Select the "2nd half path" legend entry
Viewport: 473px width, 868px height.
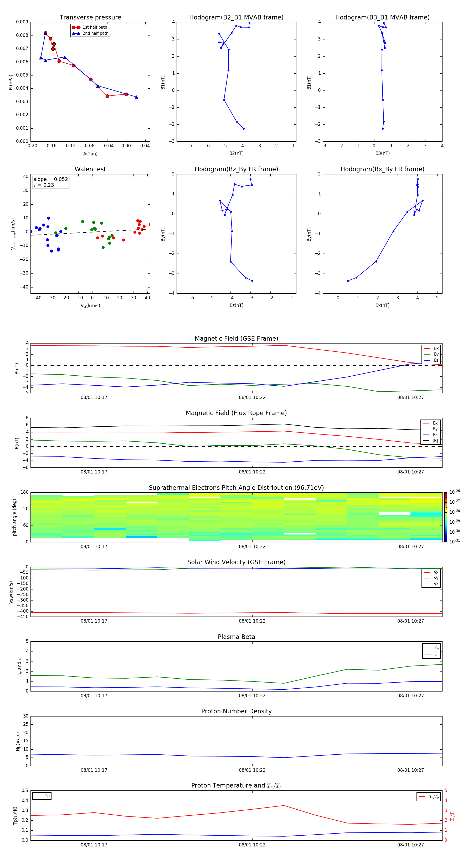(x=90, y=33)
